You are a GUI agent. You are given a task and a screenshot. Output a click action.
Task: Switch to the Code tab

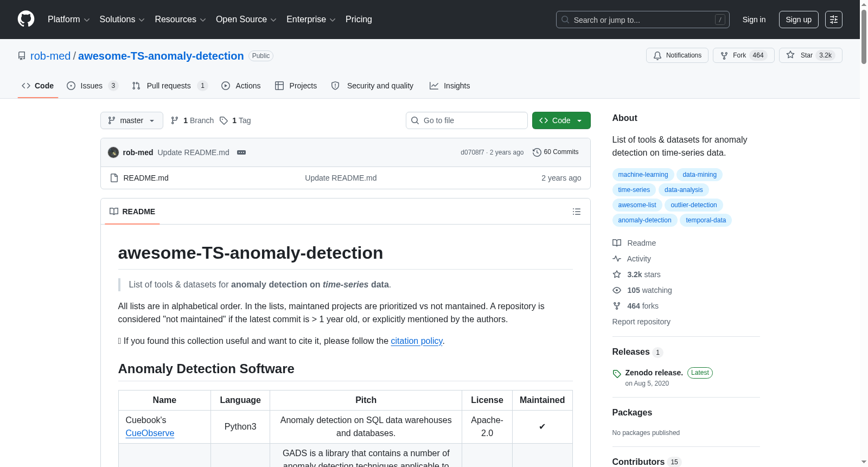click(x=38, y=86)
